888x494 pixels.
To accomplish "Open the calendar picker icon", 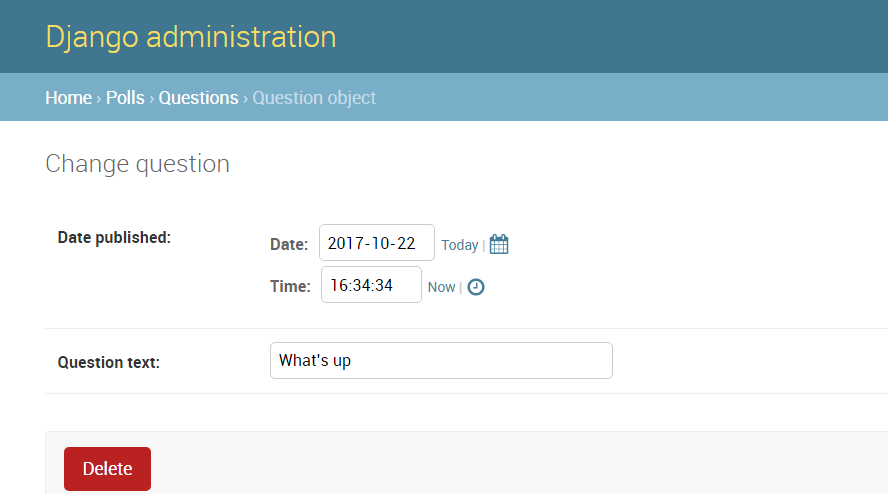I will click(499, 244).
